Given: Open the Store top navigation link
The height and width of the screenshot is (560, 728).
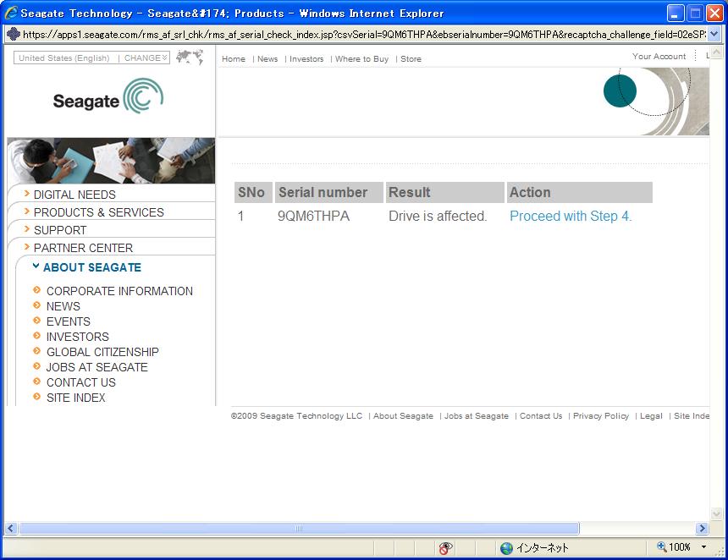Looking at the screenshot, I should 411,59.
